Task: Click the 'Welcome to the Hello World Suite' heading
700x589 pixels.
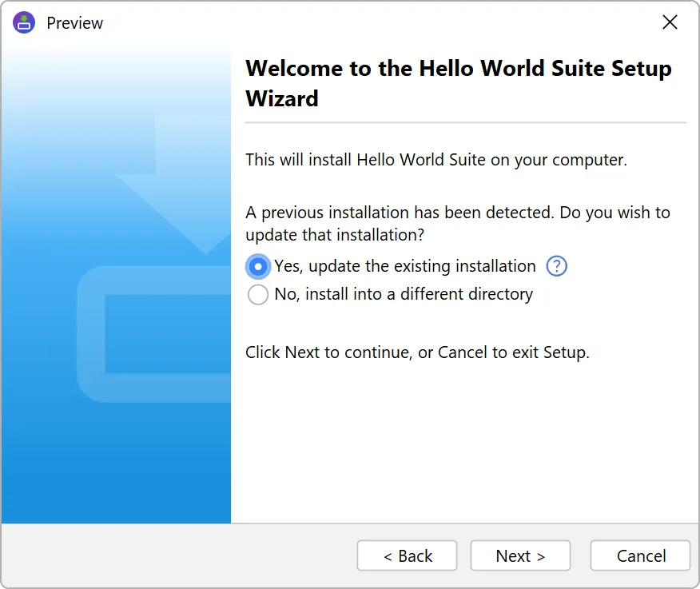Action: coord(458,83)
